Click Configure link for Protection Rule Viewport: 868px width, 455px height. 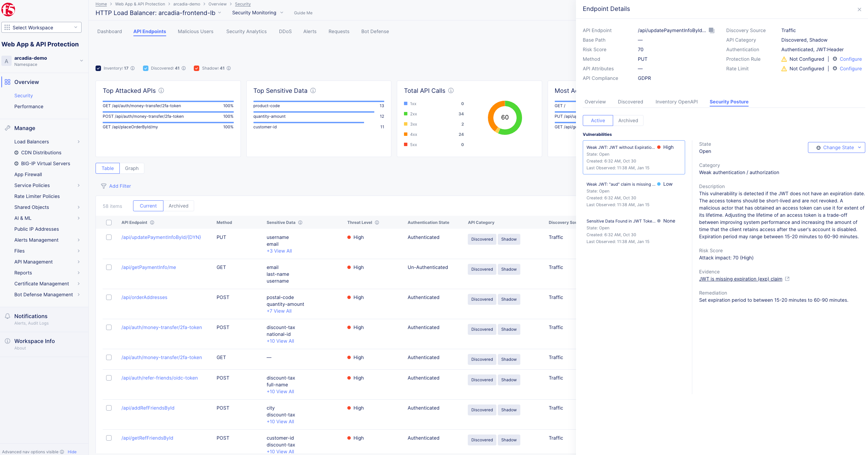(x=851, y=59)
